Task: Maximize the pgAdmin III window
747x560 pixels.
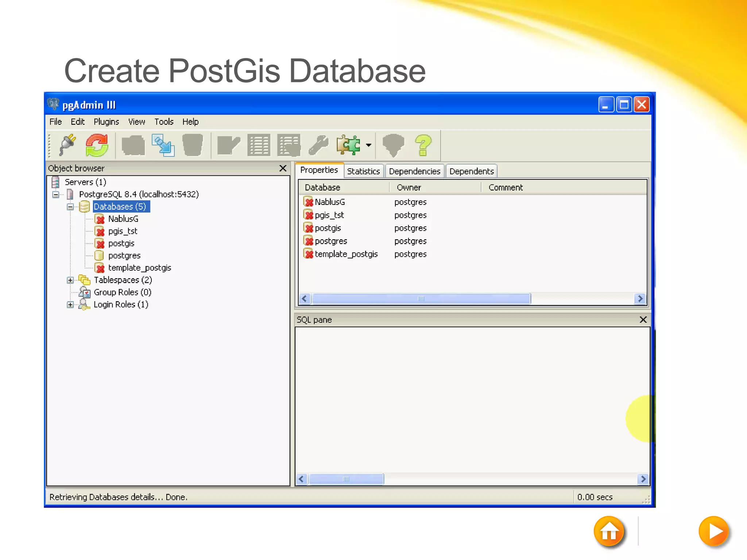Action: click(624, 105)
